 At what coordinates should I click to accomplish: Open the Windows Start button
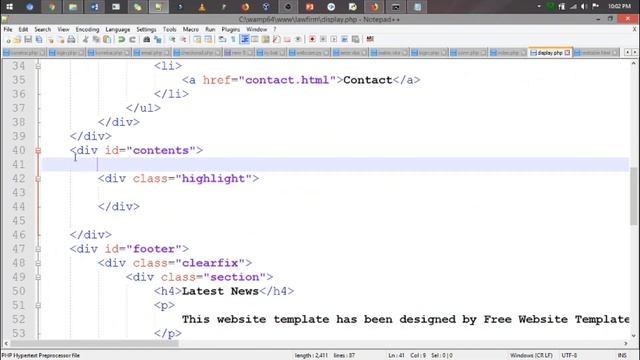click(x=9, y=7)
